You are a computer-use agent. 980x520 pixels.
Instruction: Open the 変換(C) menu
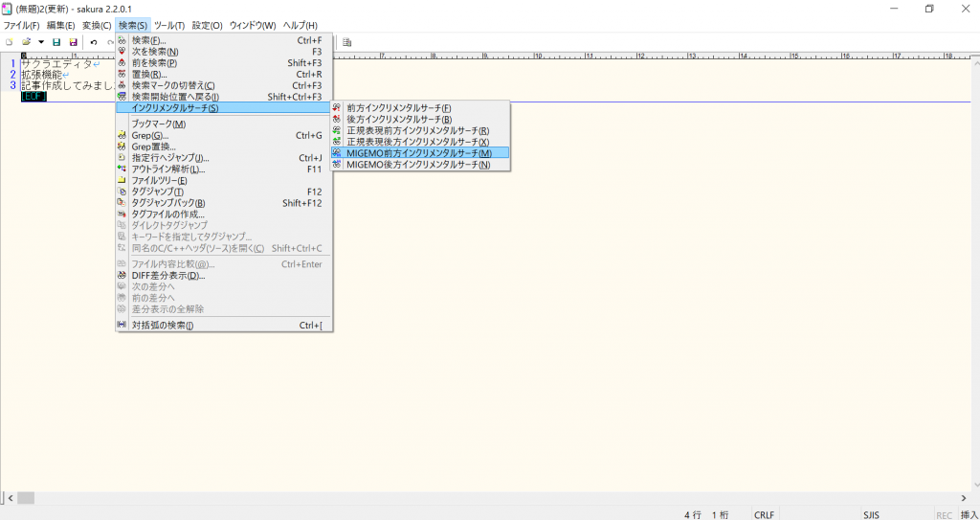pyautogui.click(x=97, y=26)
